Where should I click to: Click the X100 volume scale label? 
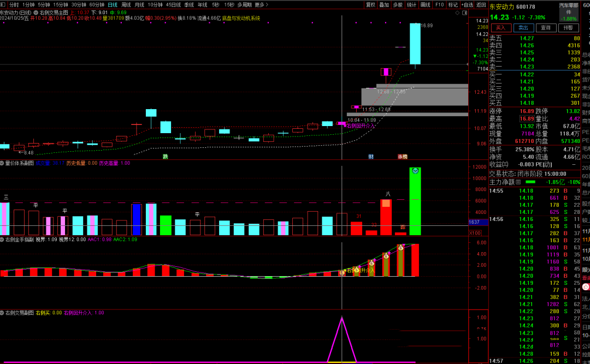coord(475,232)
